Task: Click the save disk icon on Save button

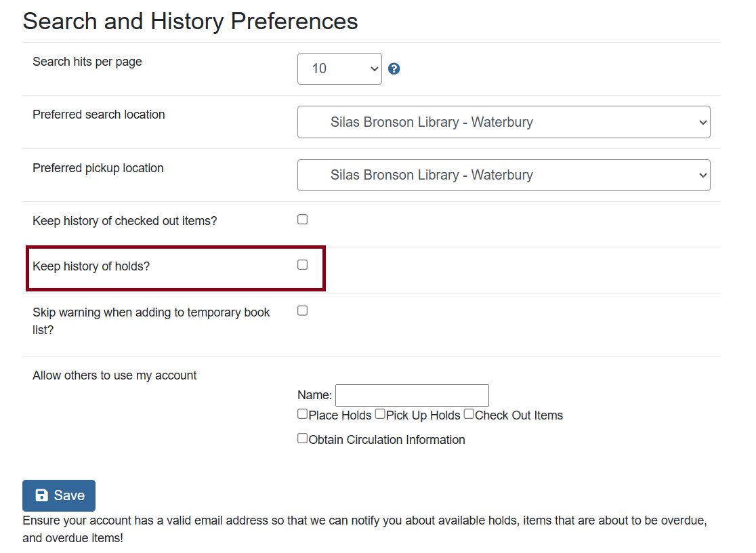Action: (41, 495)
